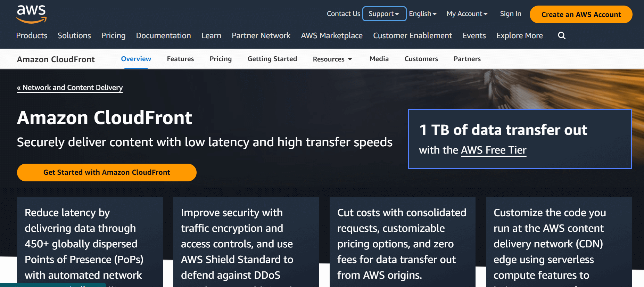Switch to the Features tab
The height and width of the screenshot is (287, 644).
pos(180,59)
